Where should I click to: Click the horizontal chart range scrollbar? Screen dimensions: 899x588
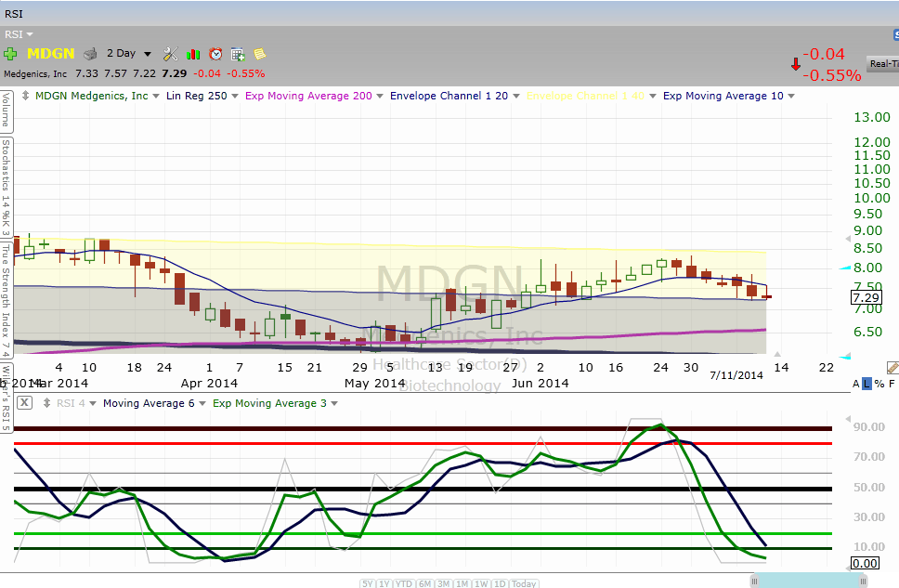810,581
